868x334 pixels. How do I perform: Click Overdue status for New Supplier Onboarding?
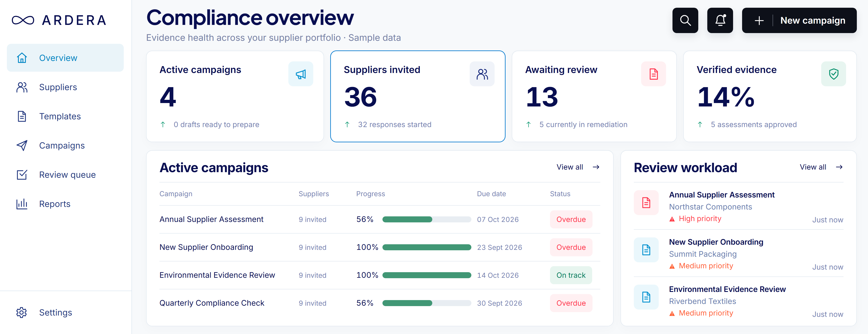pyautogui.click(x=571, y=247)
